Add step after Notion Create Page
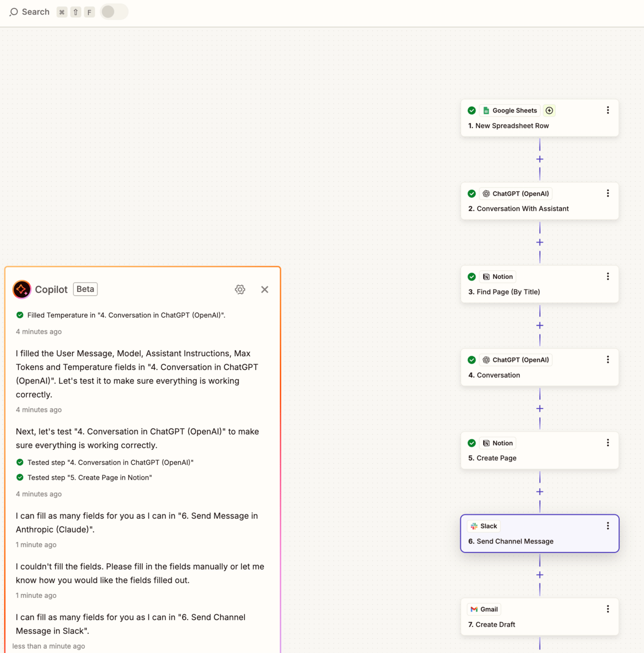 point(540,492)
